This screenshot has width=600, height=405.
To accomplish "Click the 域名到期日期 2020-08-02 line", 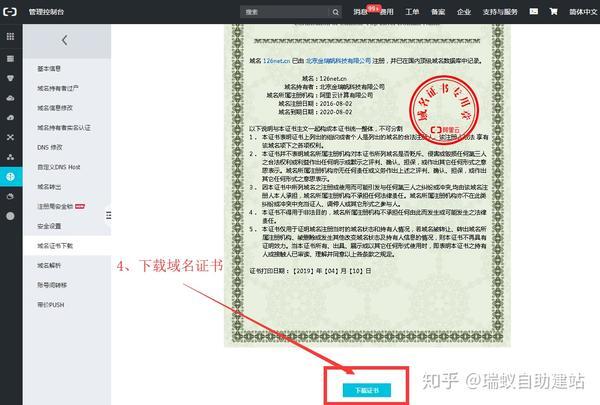I will click(315, 112).
